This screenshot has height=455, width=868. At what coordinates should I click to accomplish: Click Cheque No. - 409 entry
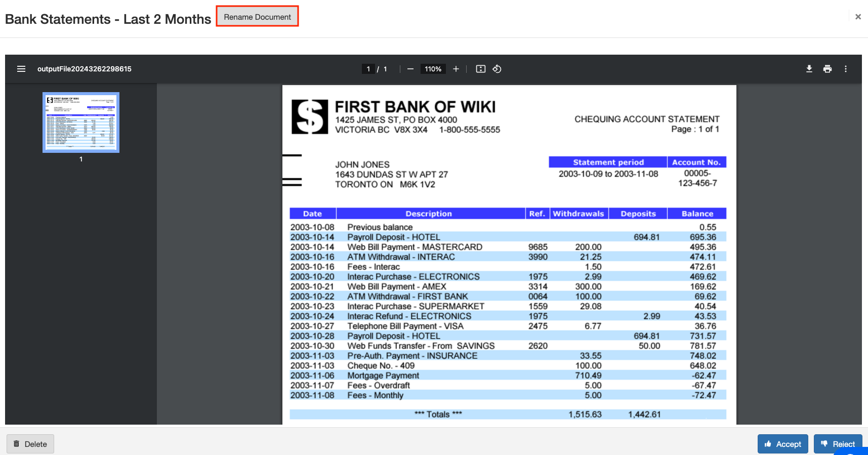click(381, 365)
